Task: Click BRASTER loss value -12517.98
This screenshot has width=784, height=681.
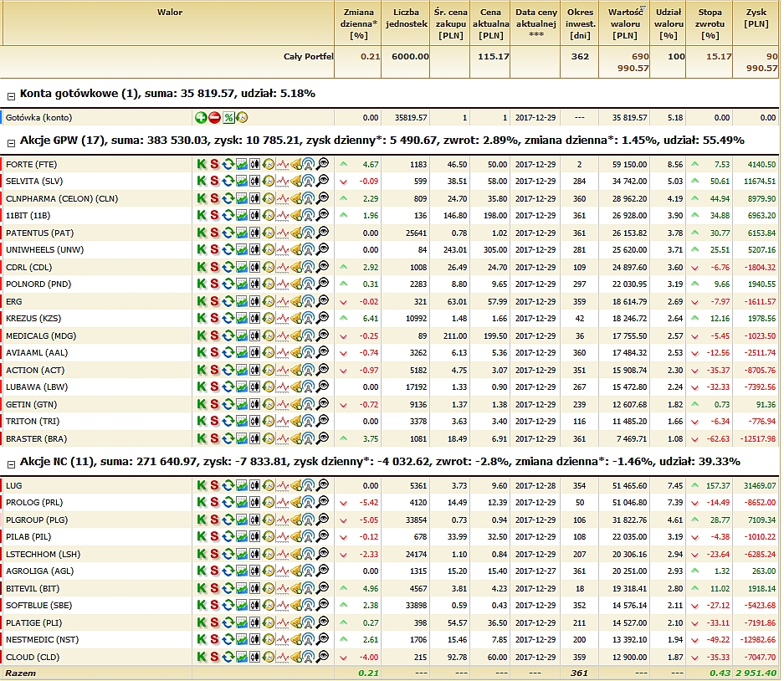Action: pyautogui.click(x=759, y=439)
